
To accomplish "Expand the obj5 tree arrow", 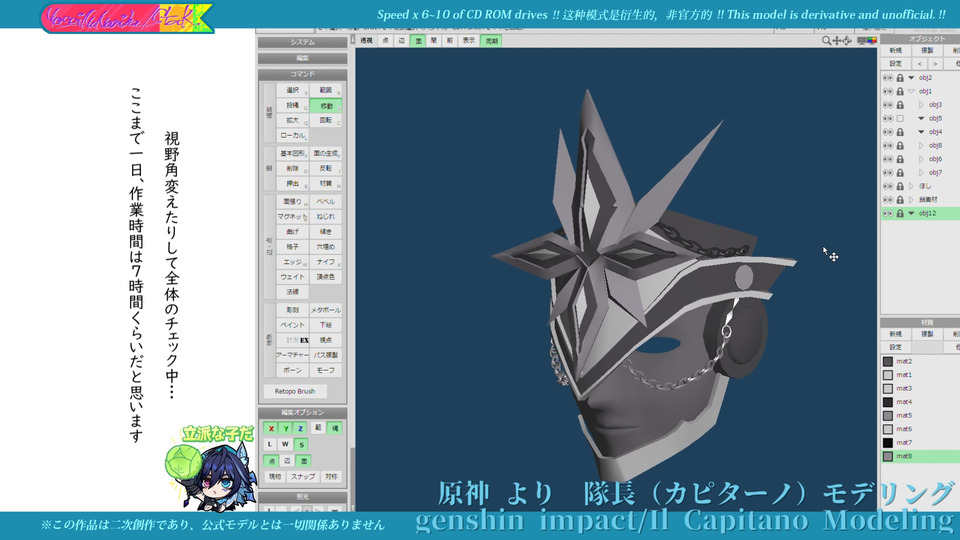I will point(921,118).
